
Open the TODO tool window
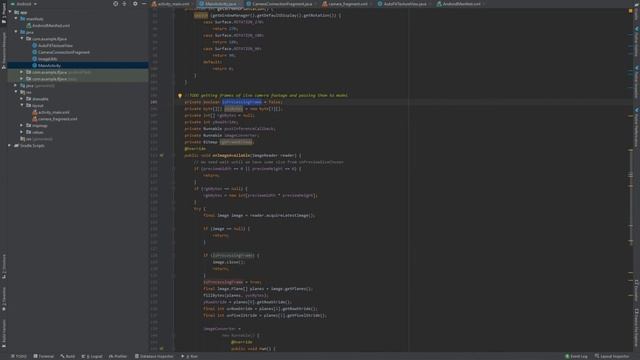tap(19, 356)
